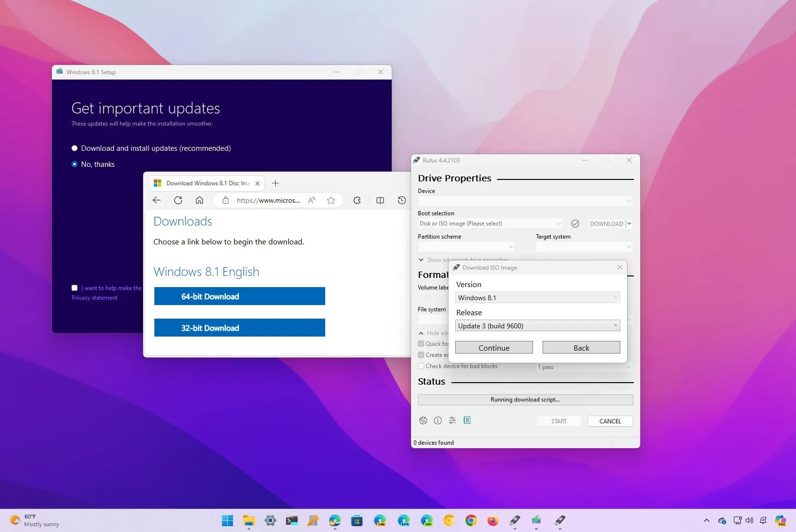Enable 'Check device for bad blocks'
The image size is (796, 532).
click(x=421, y=366)
